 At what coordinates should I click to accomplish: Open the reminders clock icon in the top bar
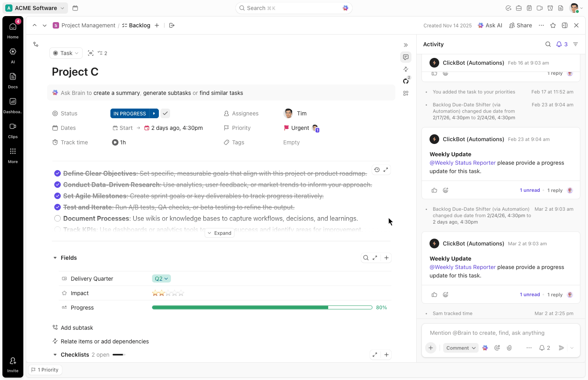pyautogui.click(x=550, y=8)
